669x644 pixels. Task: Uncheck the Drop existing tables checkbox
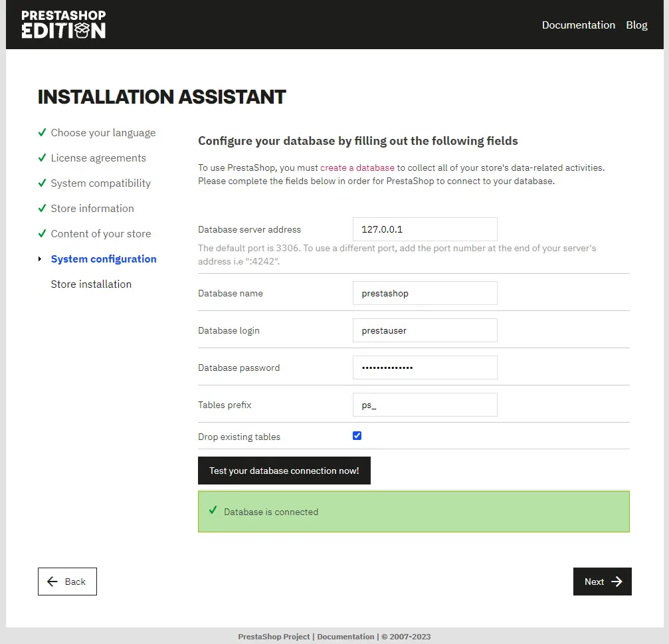point(357,436)
